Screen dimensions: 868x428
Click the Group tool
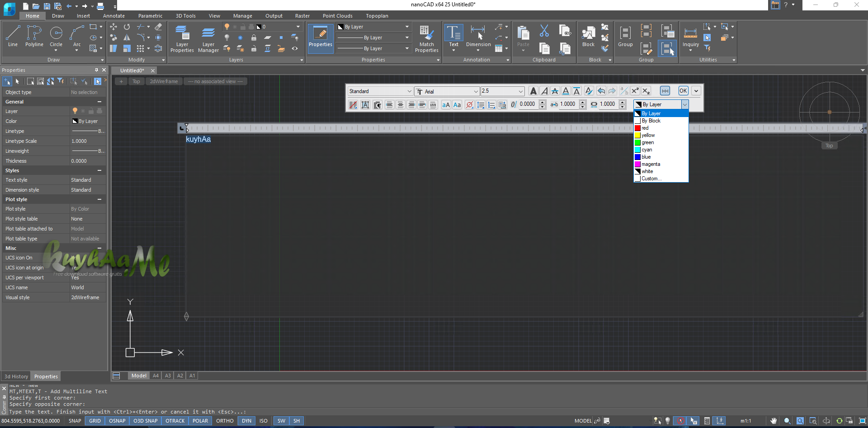pos(625,36)
